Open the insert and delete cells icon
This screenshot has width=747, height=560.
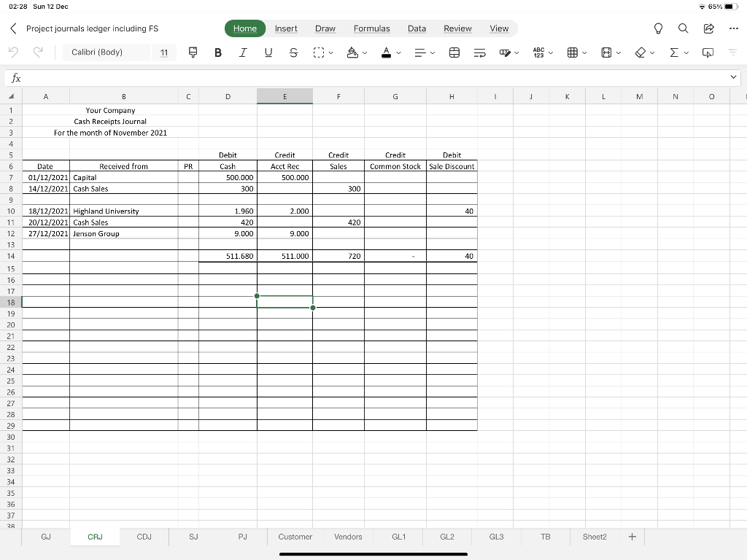point(573,52)
